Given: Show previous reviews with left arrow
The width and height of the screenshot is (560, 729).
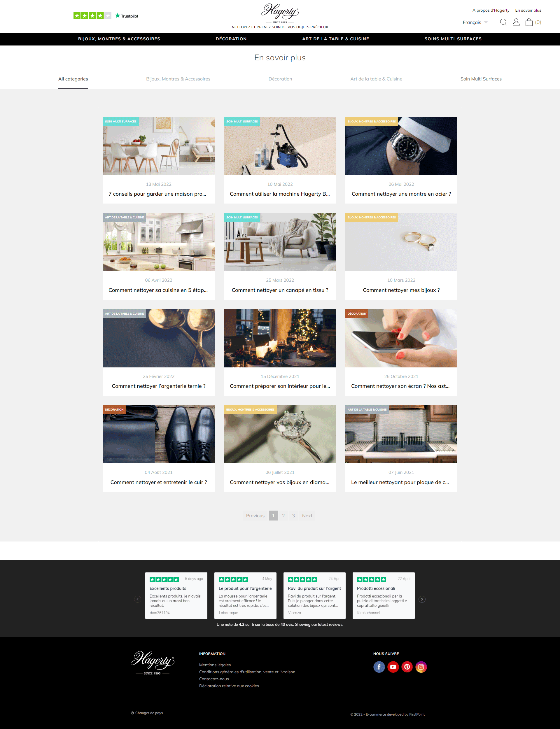Looking at the screenshot, I should click(x=138, y=599).
